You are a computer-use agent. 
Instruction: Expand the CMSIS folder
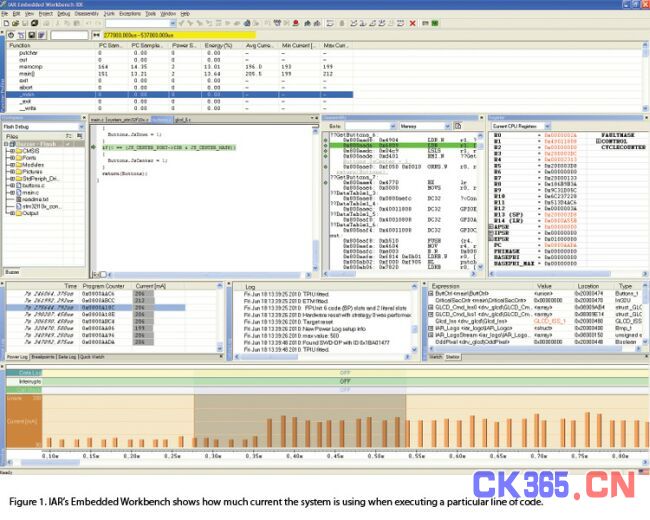point(12,151)
